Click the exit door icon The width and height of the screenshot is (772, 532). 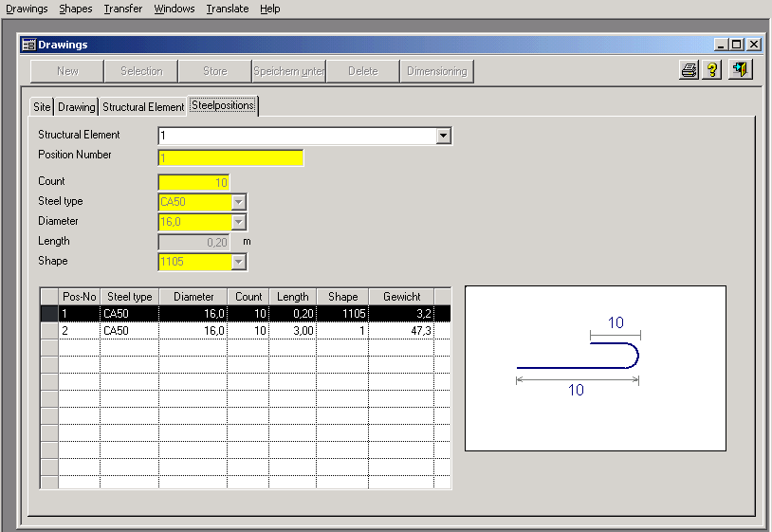click(x=741, y=71)
